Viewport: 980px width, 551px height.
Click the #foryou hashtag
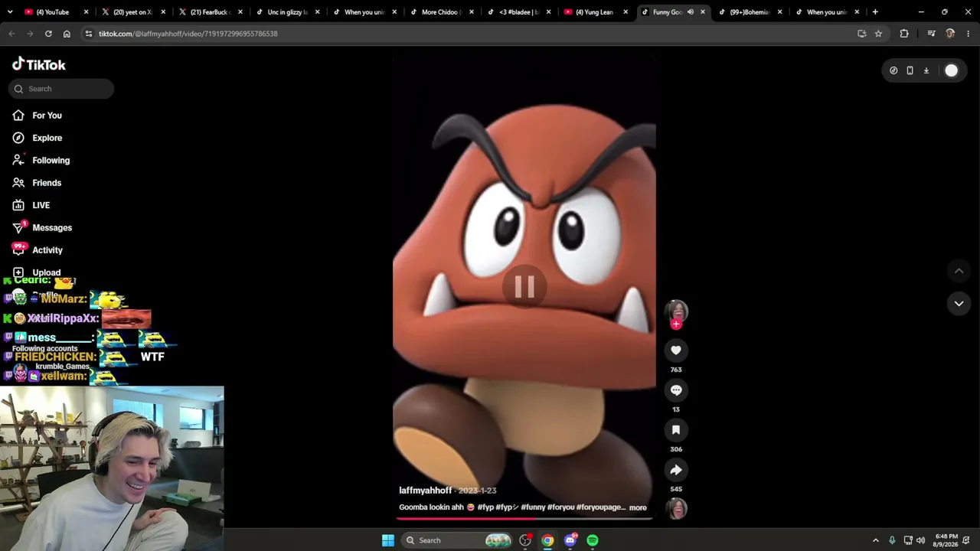click(x=560, y=507)
